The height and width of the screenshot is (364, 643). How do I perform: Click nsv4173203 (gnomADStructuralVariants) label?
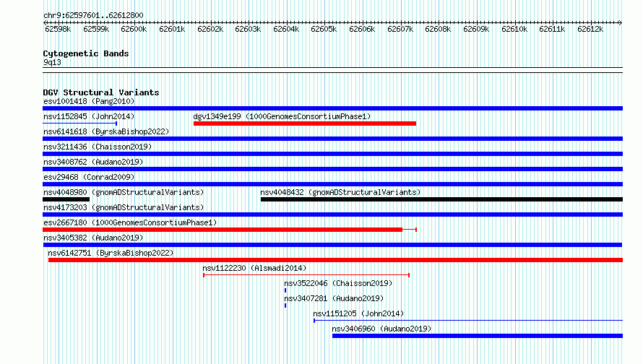coord(124,207)
